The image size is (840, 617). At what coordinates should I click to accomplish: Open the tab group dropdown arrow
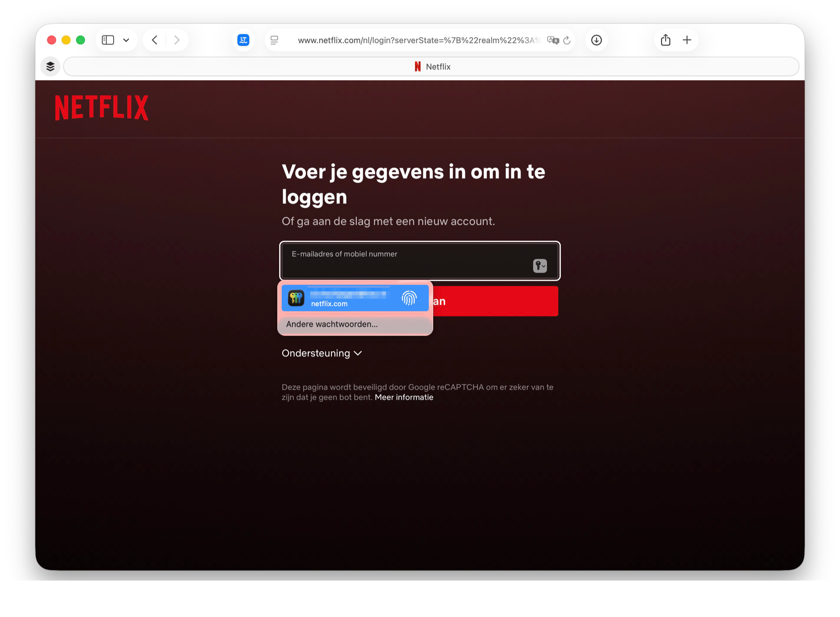point(126,40)
